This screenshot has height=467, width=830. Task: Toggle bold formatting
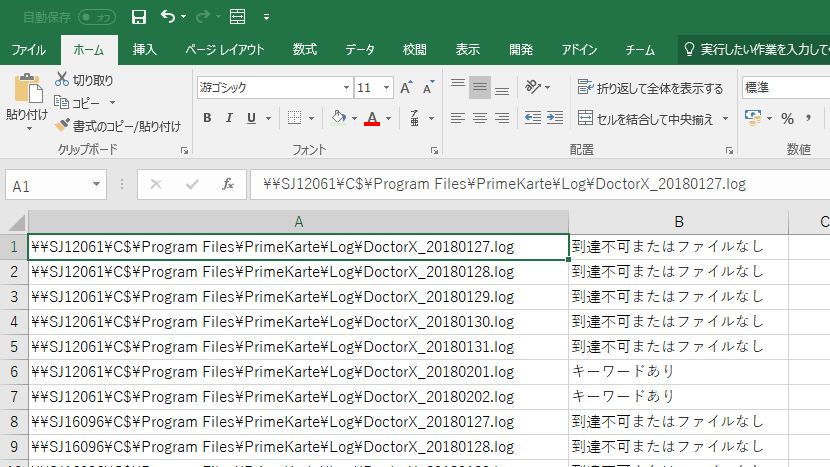click(x=208, y=118)
